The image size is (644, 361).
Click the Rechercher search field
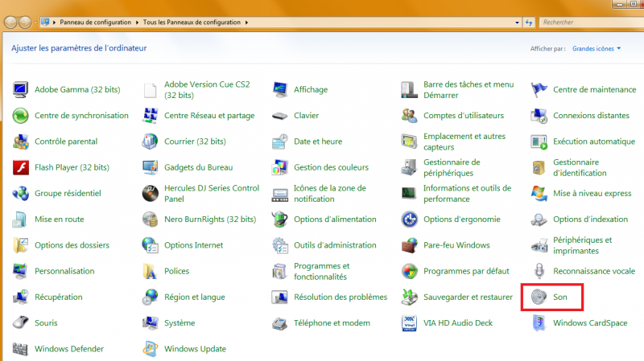(x=588, y=22)
